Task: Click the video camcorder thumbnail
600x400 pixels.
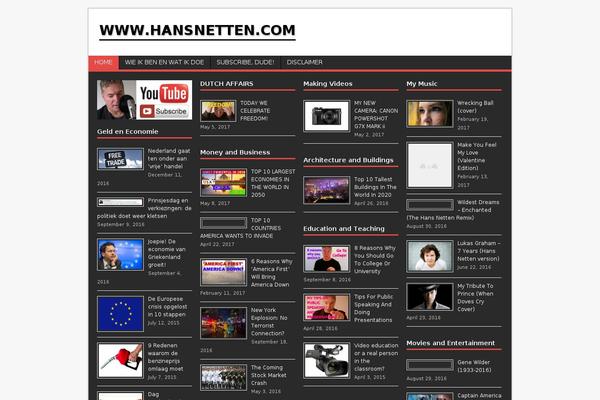Action: 326,360
